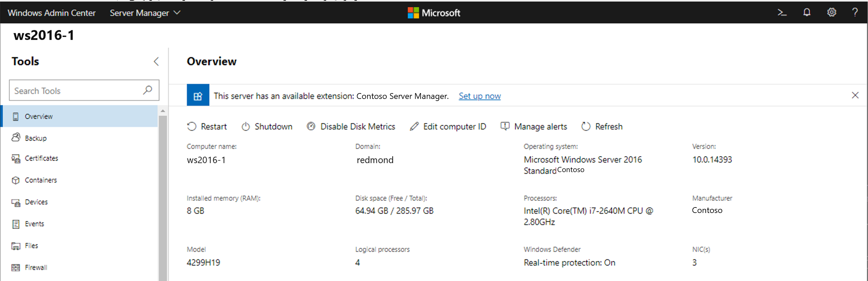
Task: Click Microsoft Windows Server 2016 Standard text
Action: coord(583,165)
